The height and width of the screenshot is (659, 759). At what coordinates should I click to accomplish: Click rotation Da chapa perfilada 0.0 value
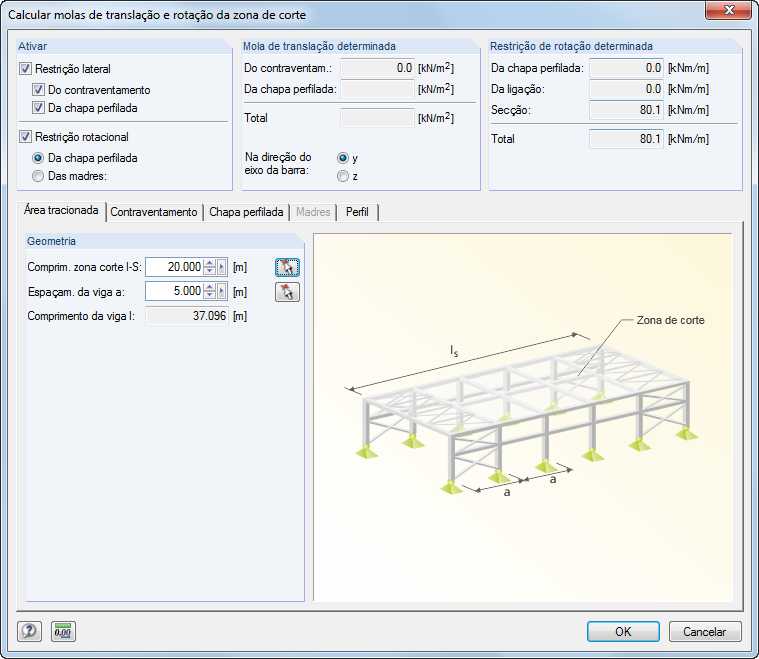tap(626, 68)
